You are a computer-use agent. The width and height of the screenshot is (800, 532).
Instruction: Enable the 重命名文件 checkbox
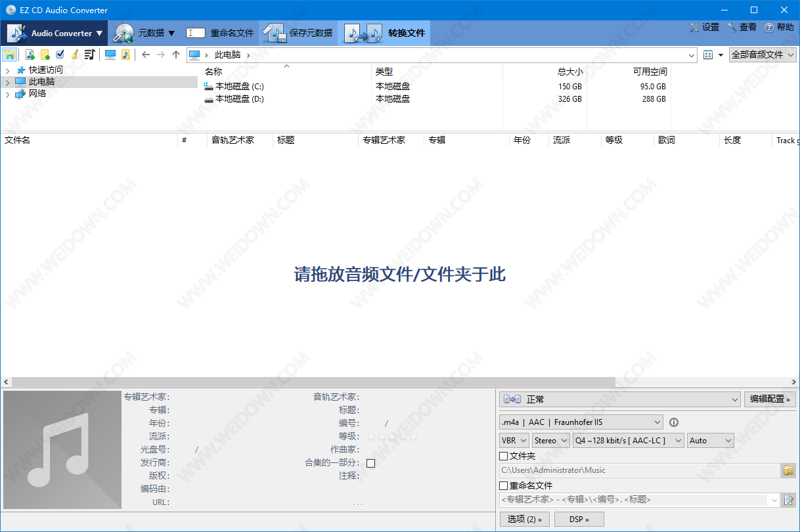(x=504, y=485)
